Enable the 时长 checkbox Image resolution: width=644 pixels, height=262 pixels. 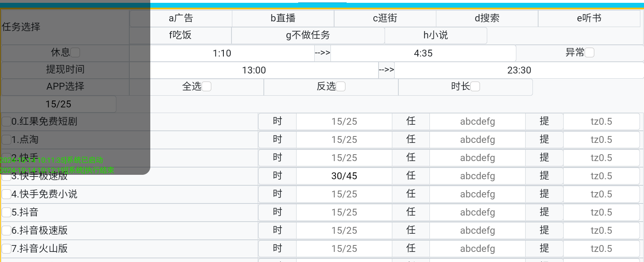pyautogui.click(x=475, y=86)
